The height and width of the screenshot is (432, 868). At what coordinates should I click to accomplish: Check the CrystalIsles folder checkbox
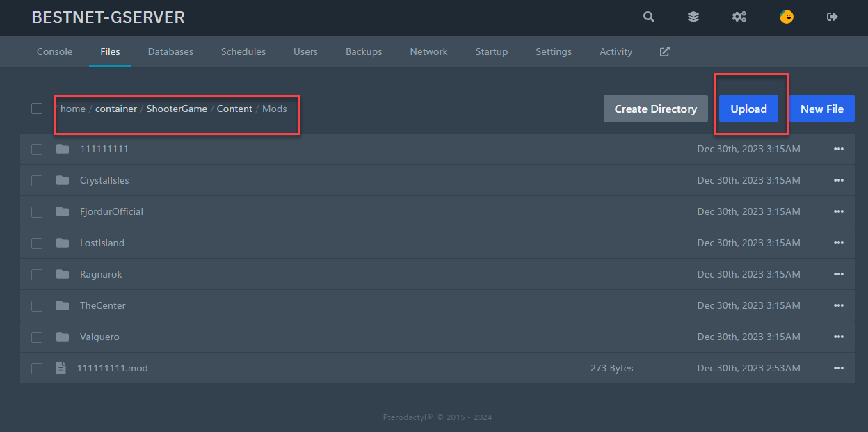(37, 181)
